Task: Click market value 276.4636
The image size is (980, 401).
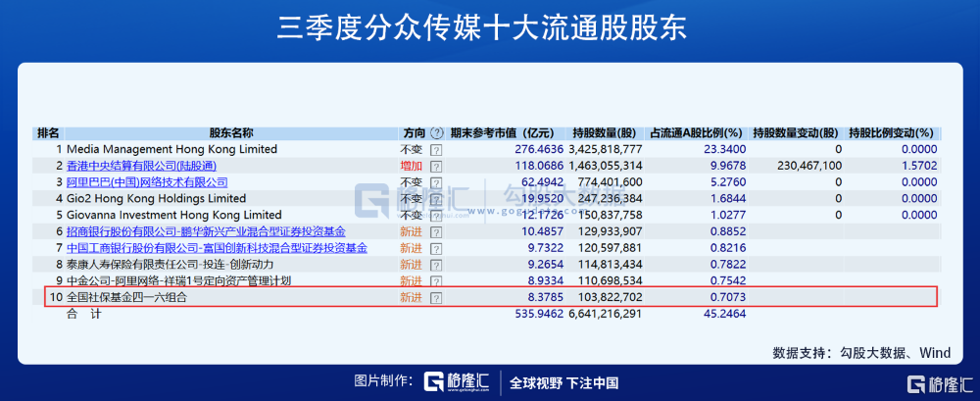Action: pyautogui.click(x=539, y=149)
